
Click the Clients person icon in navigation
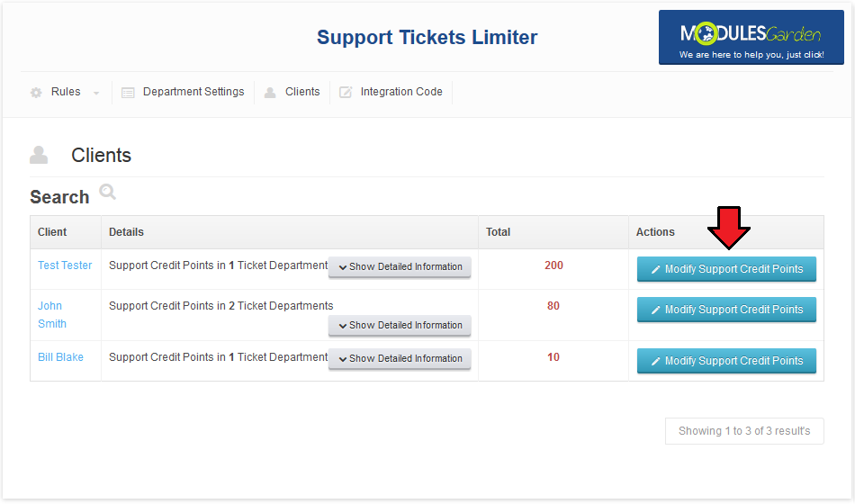click(270, 93)
